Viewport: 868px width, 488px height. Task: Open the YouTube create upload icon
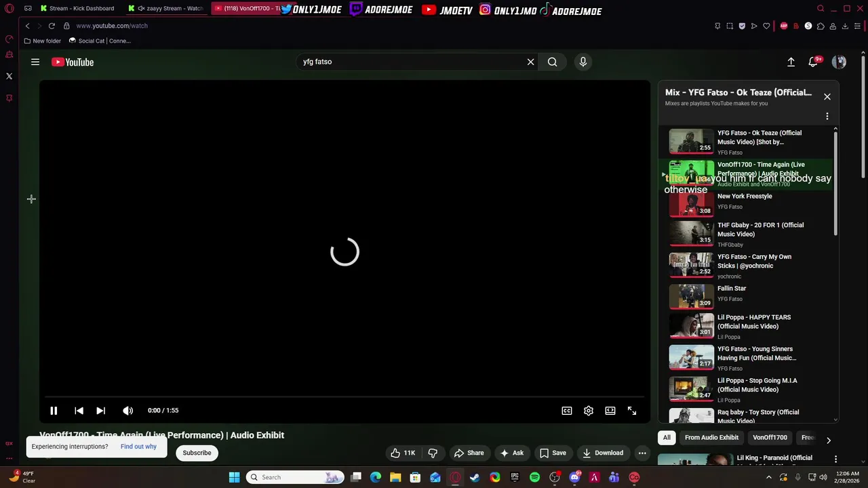[x=791, y=62]
